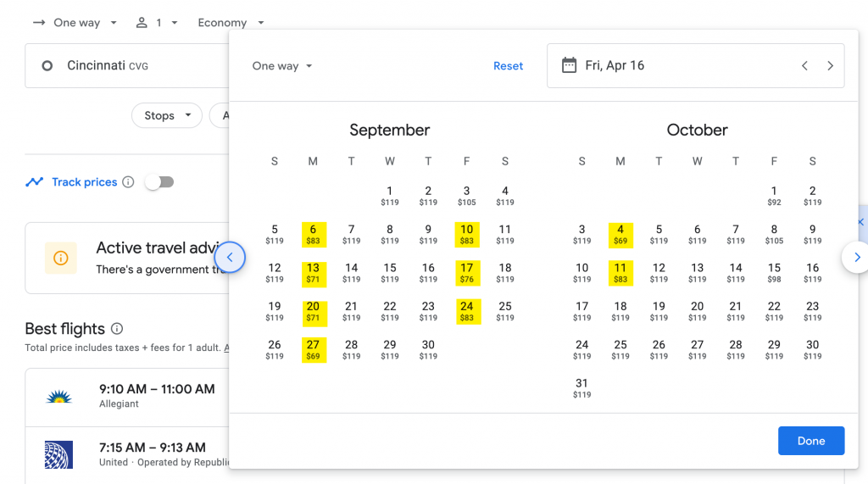Screen dimensions: 868x484
Task: Select October 4 priced at $69
Action: point(620,235)
